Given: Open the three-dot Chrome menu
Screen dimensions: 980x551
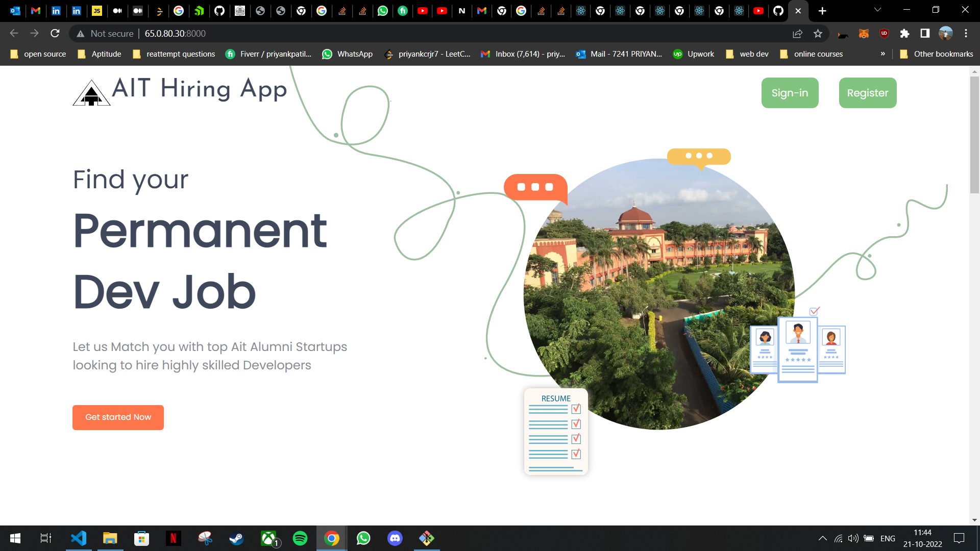Looking at the screenshot, I should coord(966,34).
